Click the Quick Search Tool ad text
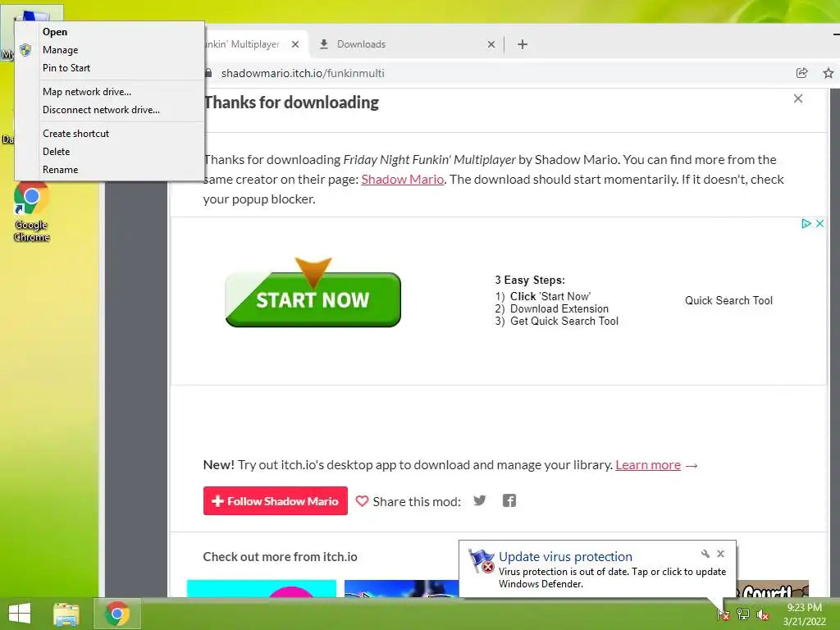 click(728, 300)
